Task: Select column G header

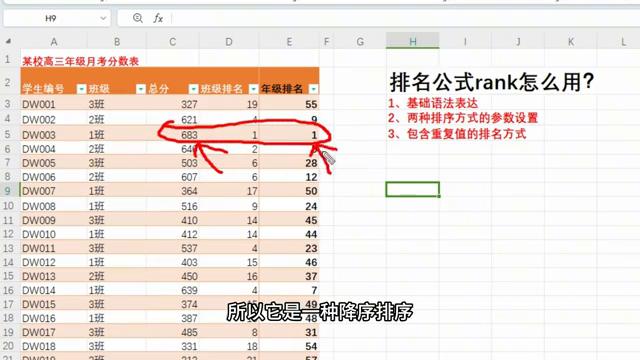Action: click(360, 42)
